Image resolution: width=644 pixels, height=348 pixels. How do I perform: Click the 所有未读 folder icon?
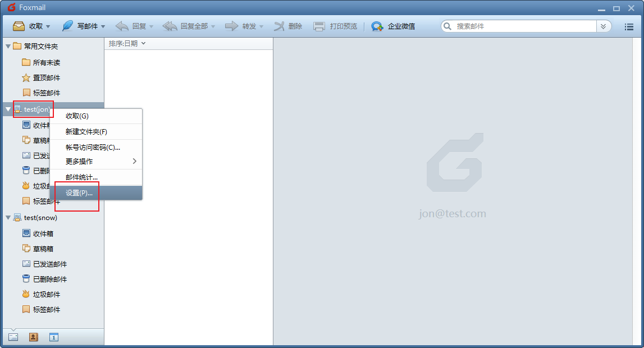tap(26, 62)
